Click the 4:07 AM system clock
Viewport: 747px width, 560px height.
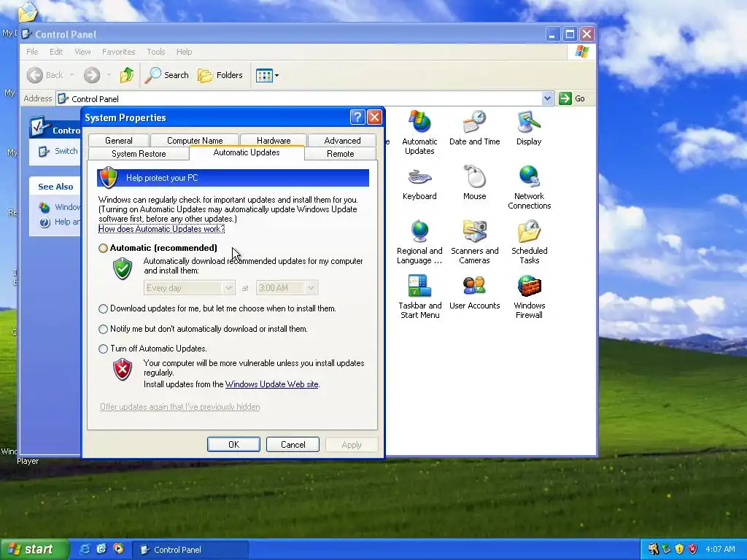coord(720,549)
